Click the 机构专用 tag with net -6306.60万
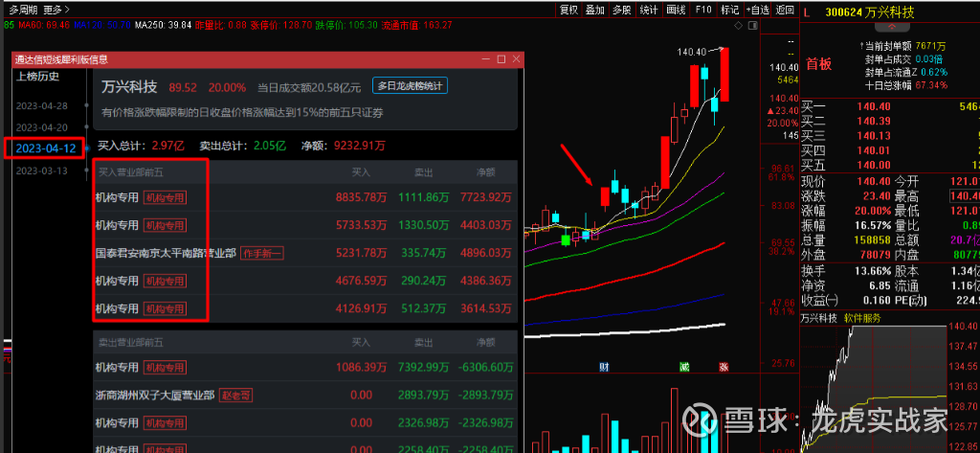Screen dimensions: 980x453 pyautogui.click(x=166, y=367)
